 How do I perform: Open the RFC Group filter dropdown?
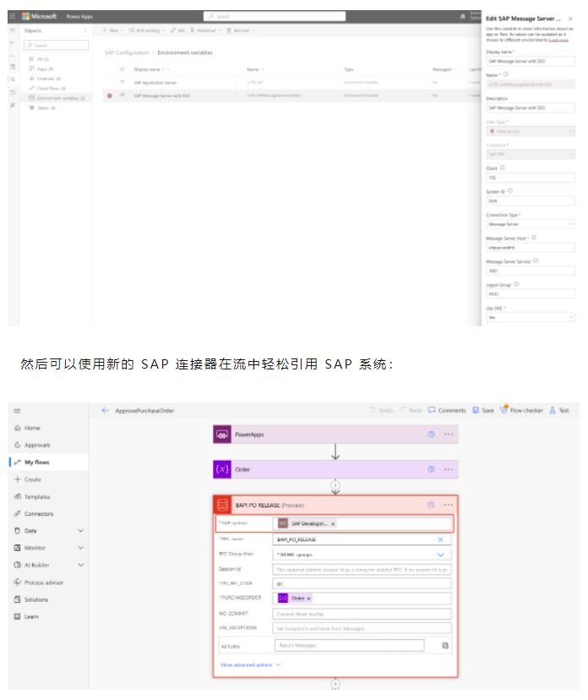(362, 555)
